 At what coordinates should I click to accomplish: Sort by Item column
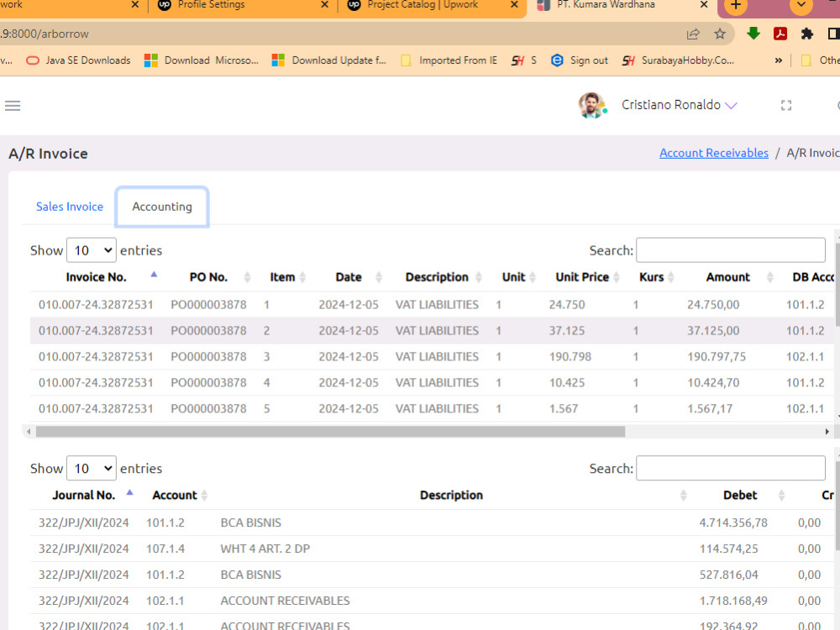282,277
